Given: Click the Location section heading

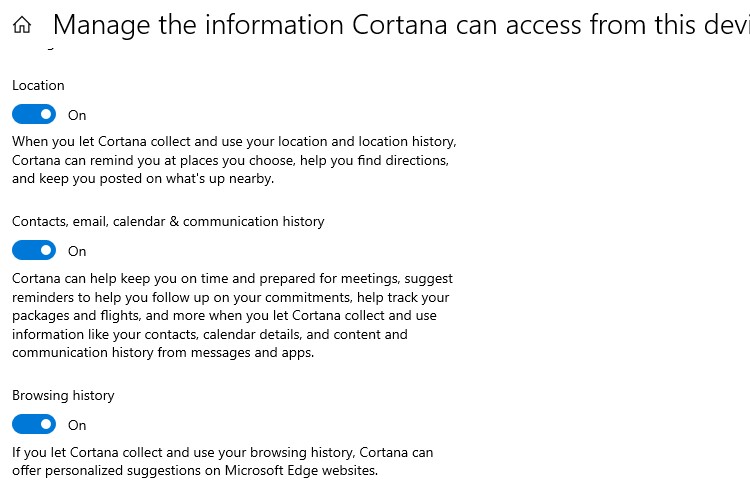Looking at the screenshot, I should pyautogui.click(x=38, y=86).
